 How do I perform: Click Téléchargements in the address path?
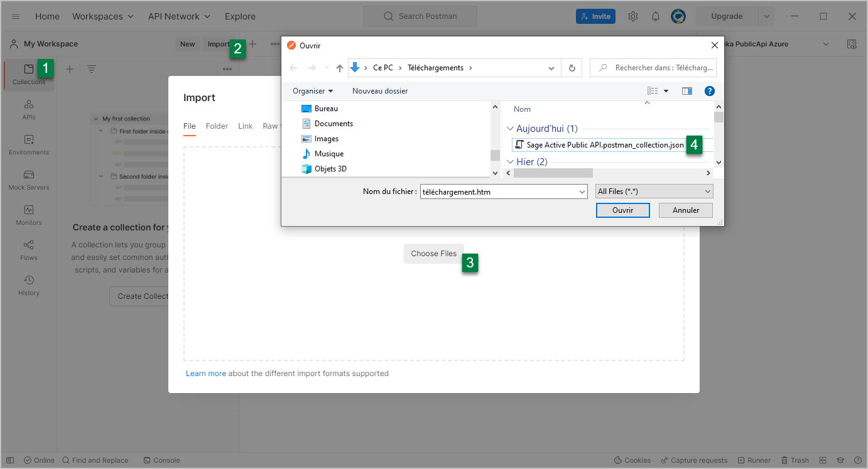pyautogui.click(x=435, y=68)
